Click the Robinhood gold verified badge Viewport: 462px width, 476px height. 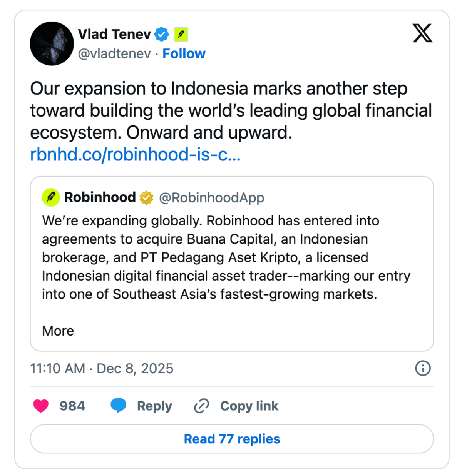[145, 197]
